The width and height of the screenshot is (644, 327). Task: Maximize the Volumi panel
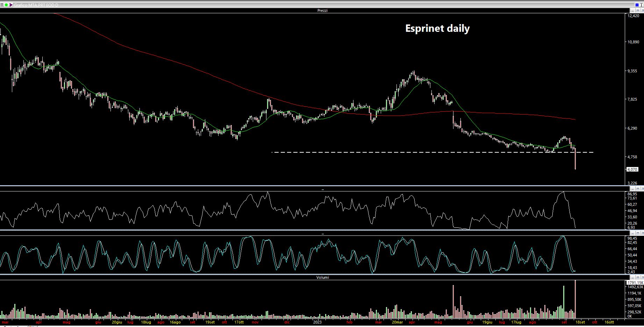(638, 277)
